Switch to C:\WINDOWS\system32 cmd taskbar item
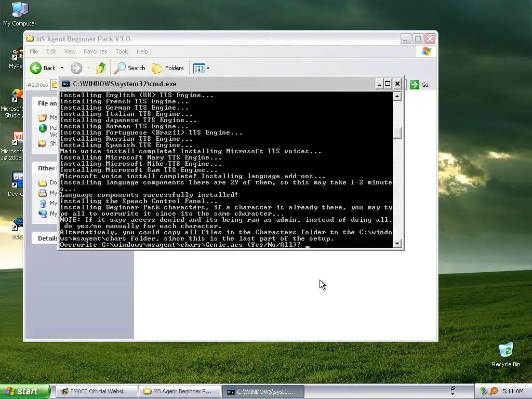 click(x=262, y=392)
